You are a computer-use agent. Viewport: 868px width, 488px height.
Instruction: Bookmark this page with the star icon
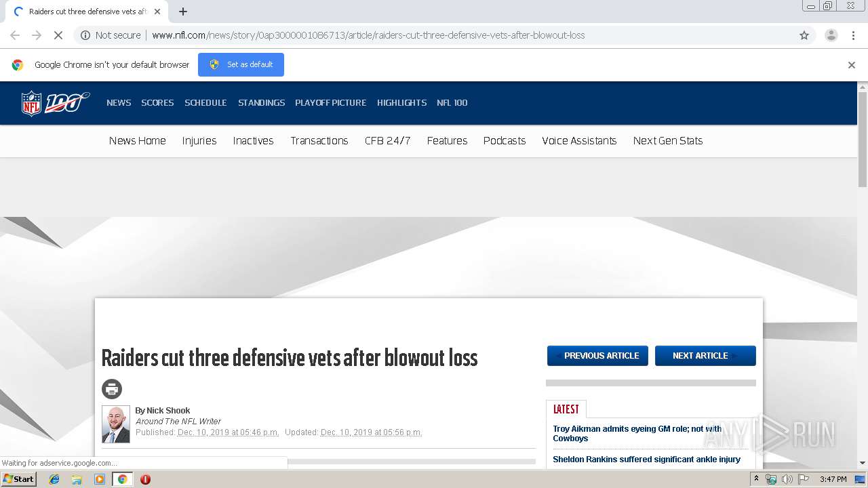804,35
